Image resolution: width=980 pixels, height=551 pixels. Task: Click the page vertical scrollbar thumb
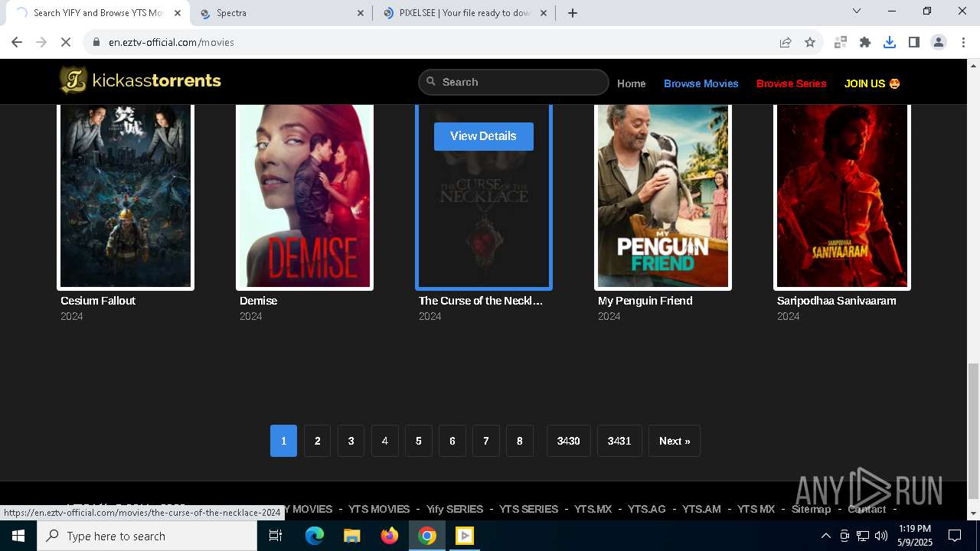pyautogui.click(x=973, y=431)
